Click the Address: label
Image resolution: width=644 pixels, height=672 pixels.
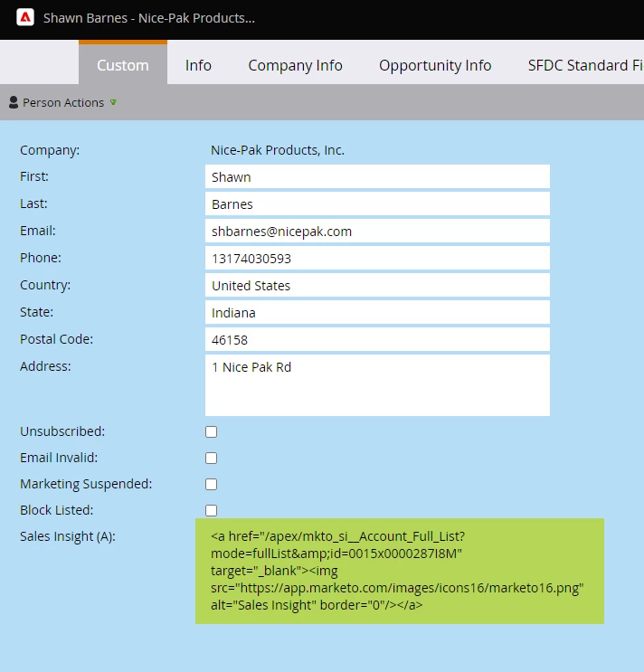[x=45, y=366]
